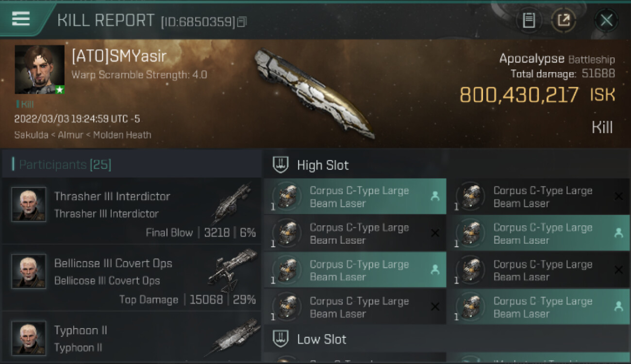Open the Typhoon II pilot portrait
The height and width of the screenshot is (364, 631).
click(29, 338)
